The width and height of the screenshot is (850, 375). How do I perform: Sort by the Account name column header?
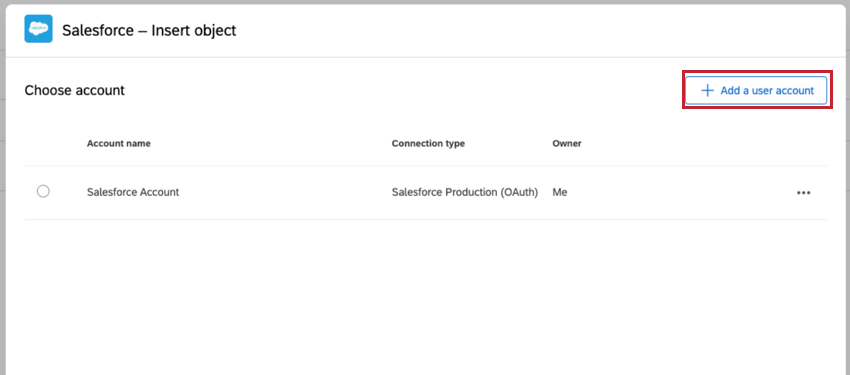coord(119,144)
